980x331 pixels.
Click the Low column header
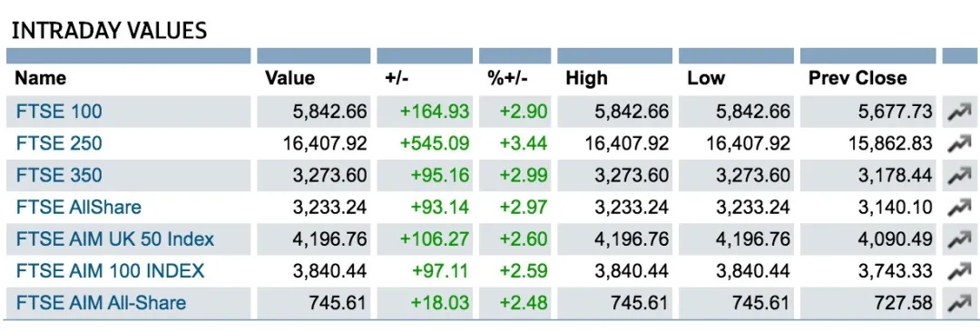[x=706, y=78]
